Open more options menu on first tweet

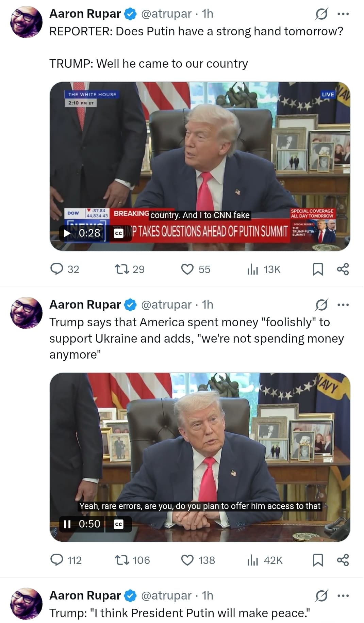[x=343, y=14]
